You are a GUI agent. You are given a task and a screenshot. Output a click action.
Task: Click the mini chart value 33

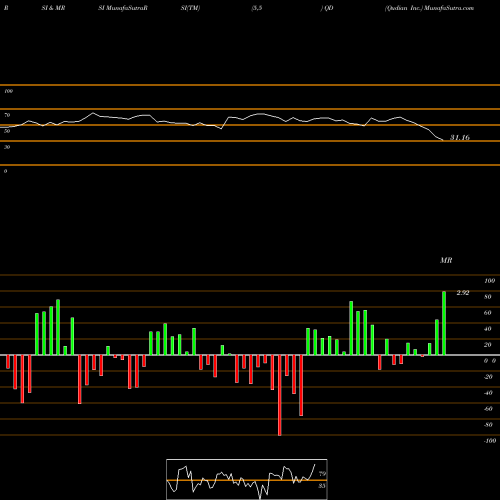(322, 486)
